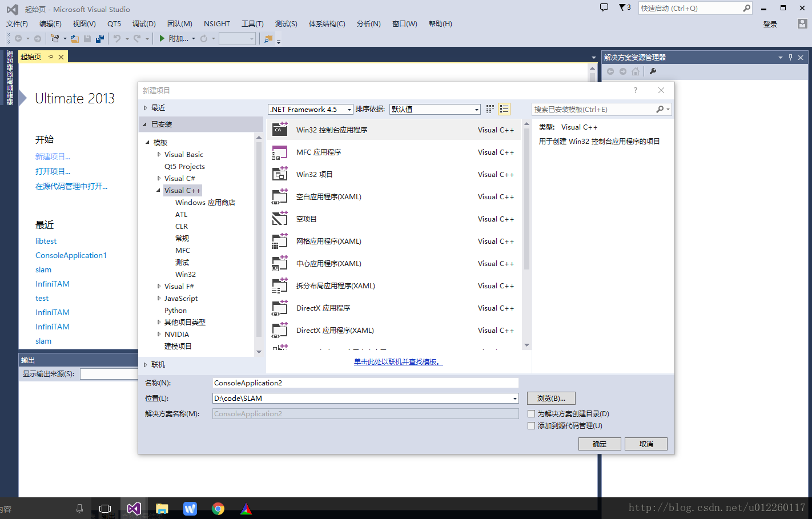Expand the Visual Basic tree node

tap(159, 154)
